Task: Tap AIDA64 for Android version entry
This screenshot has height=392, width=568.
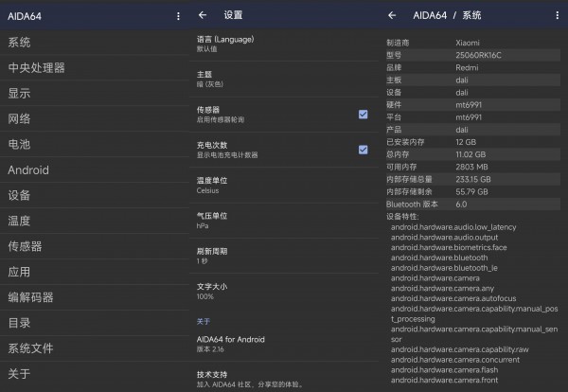Action: (284, 344)
